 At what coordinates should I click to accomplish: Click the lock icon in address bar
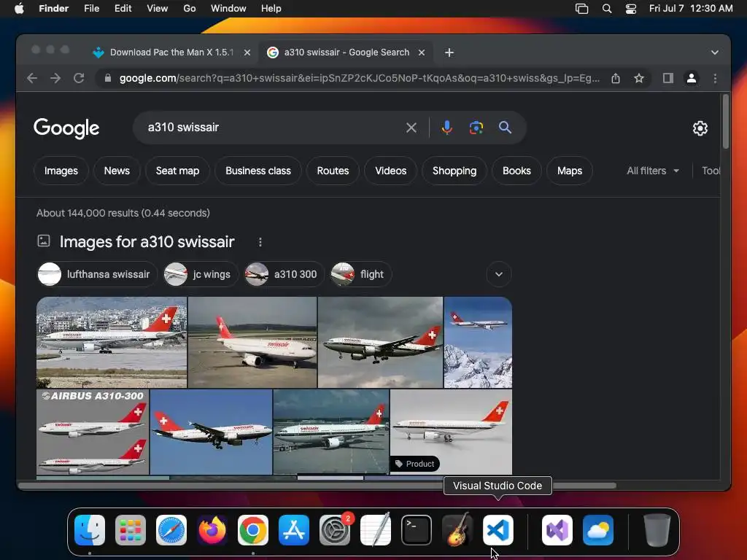click(x=108, y=78)
